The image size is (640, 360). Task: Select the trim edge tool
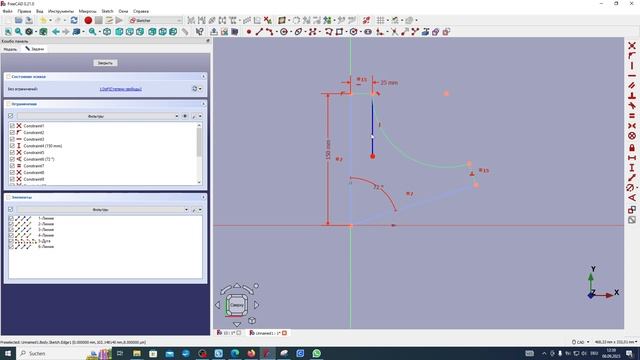pyautogui.click(x=394, y=31)
